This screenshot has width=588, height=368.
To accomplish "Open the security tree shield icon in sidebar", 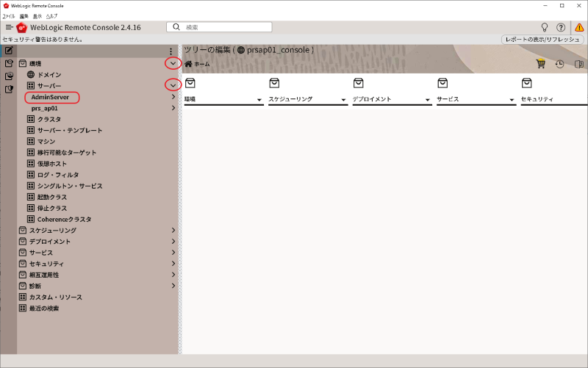I will [x=9, y=89].
